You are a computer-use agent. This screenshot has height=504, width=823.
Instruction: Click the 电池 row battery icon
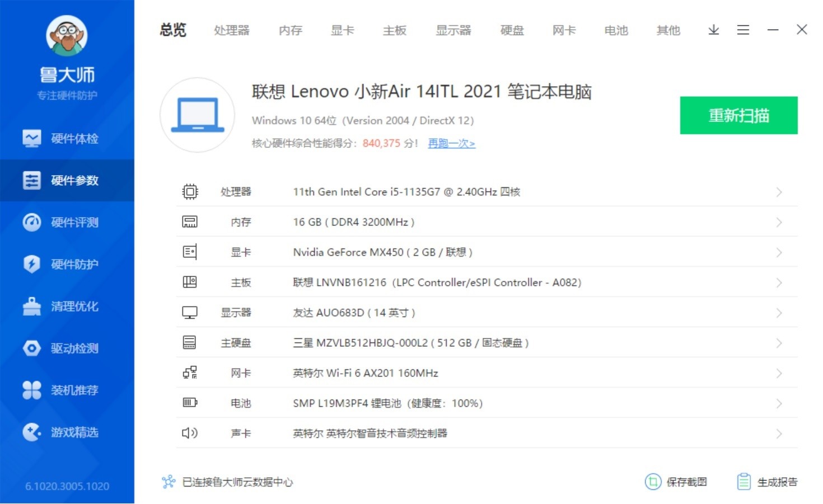(x=190, y=403)
